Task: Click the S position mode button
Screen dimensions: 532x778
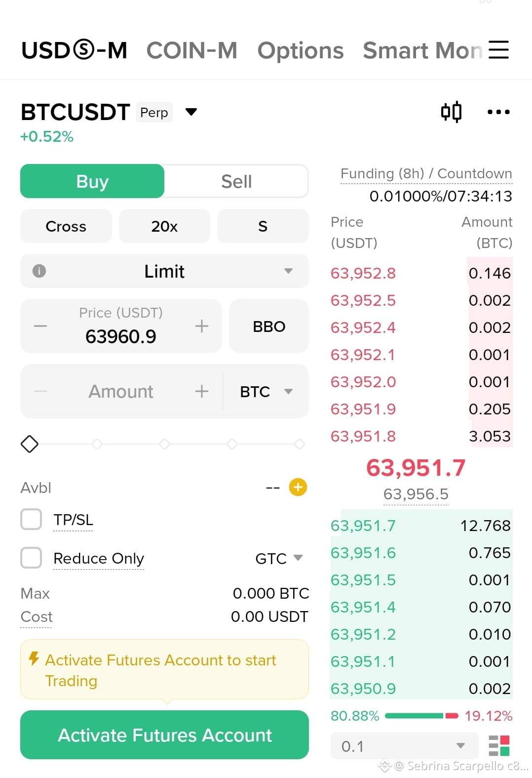Action: pos(263,226)
